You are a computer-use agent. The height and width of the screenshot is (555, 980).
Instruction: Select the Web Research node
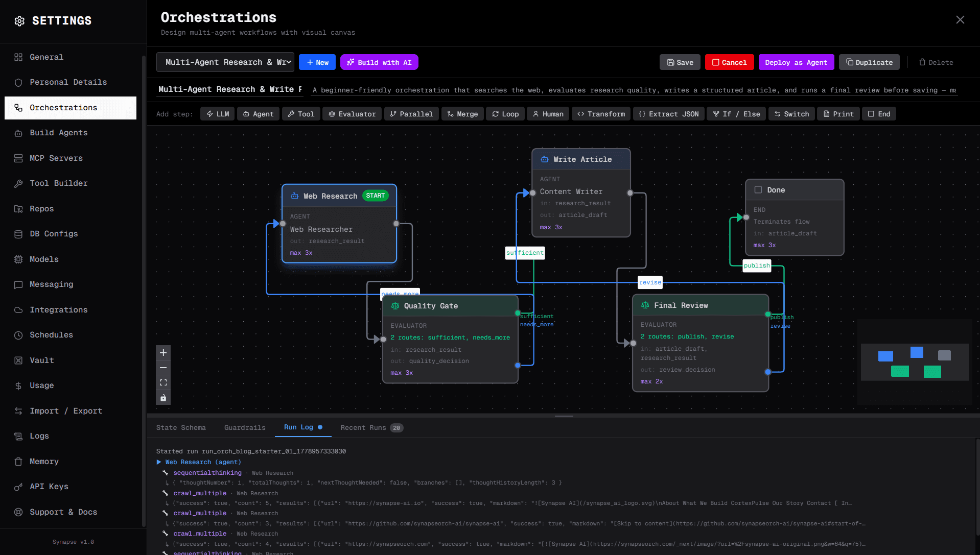click(339, 224)
